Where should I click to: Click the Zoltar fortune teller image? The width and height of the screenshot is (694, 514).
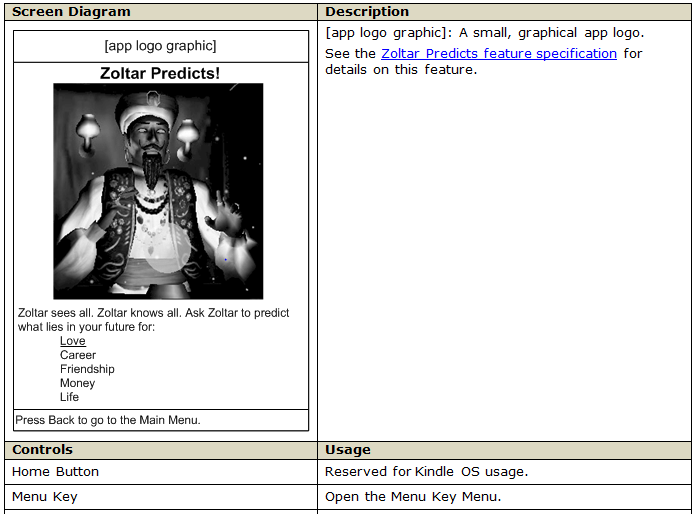(x=158, y=191)
